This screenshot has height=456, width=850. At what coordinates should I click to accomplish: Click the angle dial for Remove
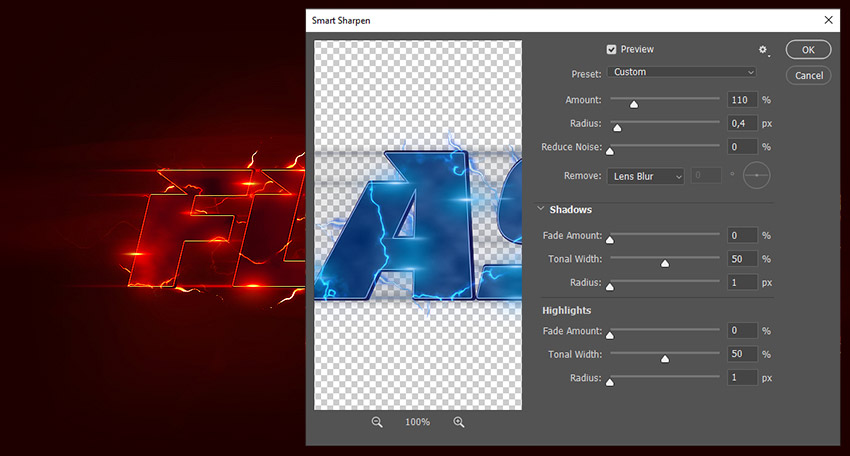pos(757,176)
